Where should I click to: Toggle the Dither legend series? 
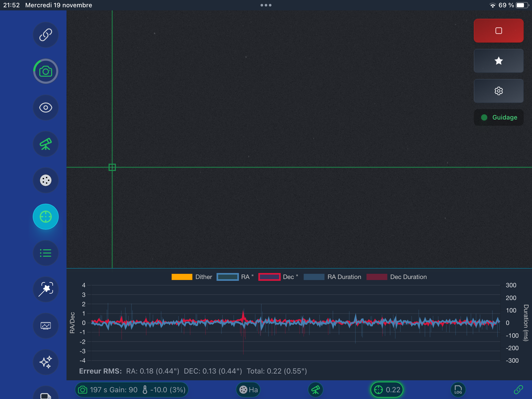coord(192,277)
